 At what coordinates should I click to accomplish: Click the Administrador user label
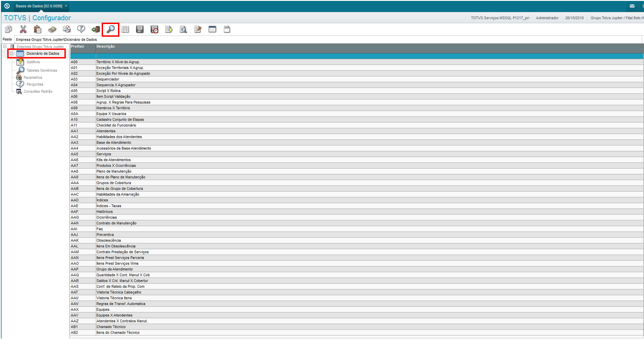coord(547,18)
